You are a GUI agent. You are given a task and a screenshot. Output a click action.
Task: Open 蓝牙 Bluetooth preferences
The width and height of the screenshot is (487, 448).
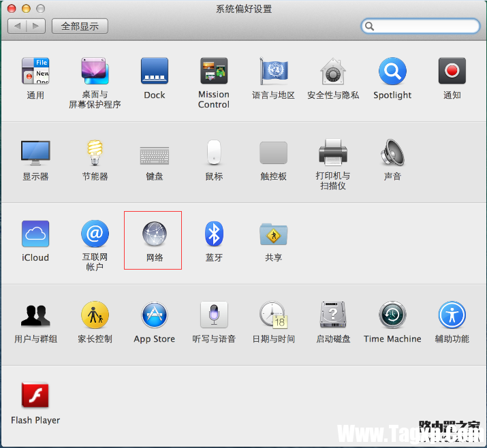[x=214, y=234]
